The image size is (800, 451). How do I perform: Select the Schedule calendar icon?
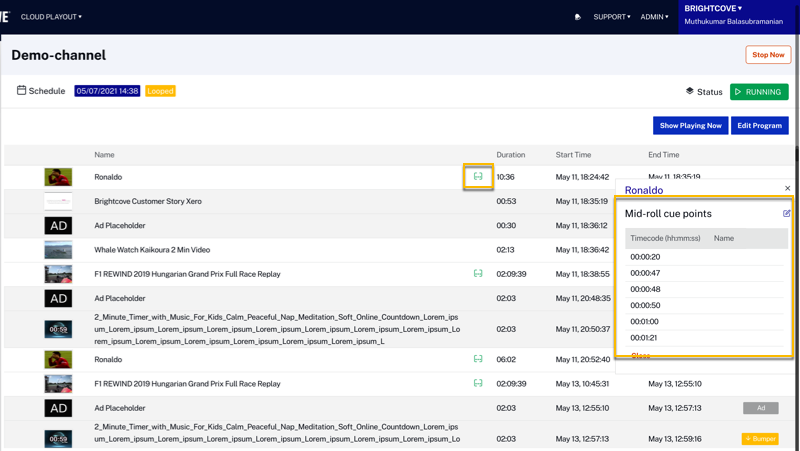(21, 90)
